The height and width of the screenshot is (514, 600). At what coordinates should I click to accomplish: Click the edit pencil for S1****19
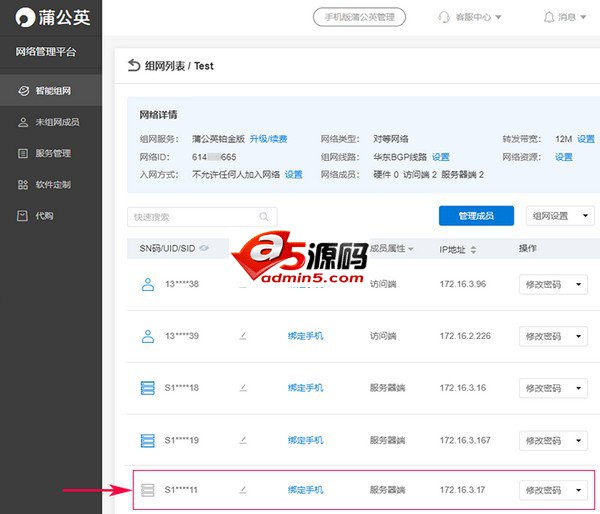tap(243, 441)
